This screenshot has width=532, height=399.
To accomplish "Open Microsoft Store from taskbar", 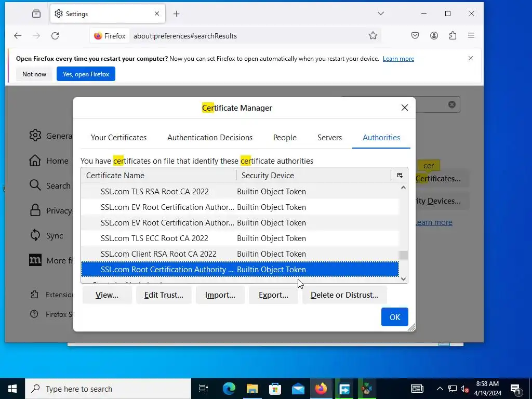I will pyautogui.click(x=275, y=389).
